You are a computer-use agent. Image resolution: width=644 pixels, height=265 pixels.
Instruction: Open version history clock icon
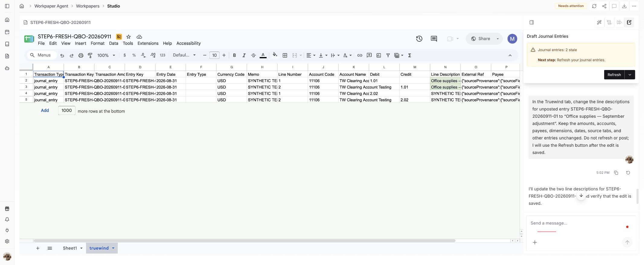coord(419,39)
